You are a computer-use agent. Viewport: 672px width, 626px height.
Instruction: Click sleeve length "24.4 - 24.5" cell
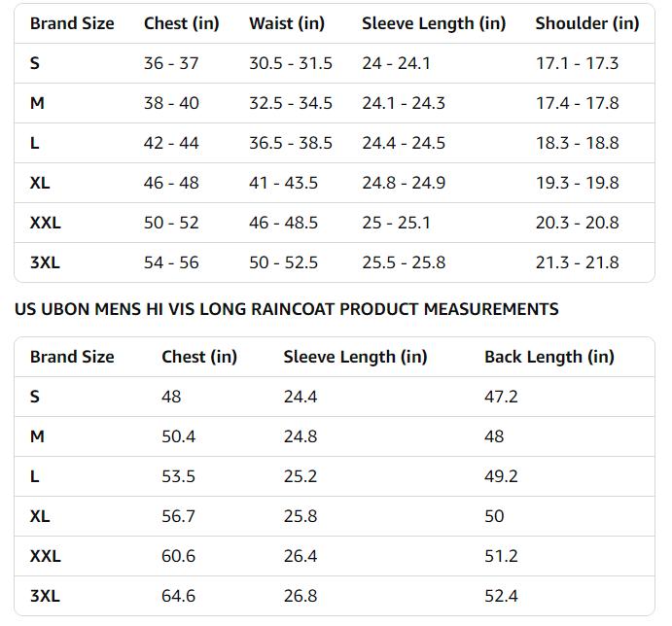[x=404, y=143]
